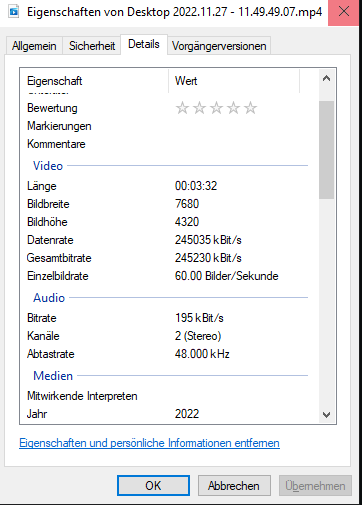Screen dimensions: 362x505
Task: Click the 4320 height value
Action: coord(187,222)
